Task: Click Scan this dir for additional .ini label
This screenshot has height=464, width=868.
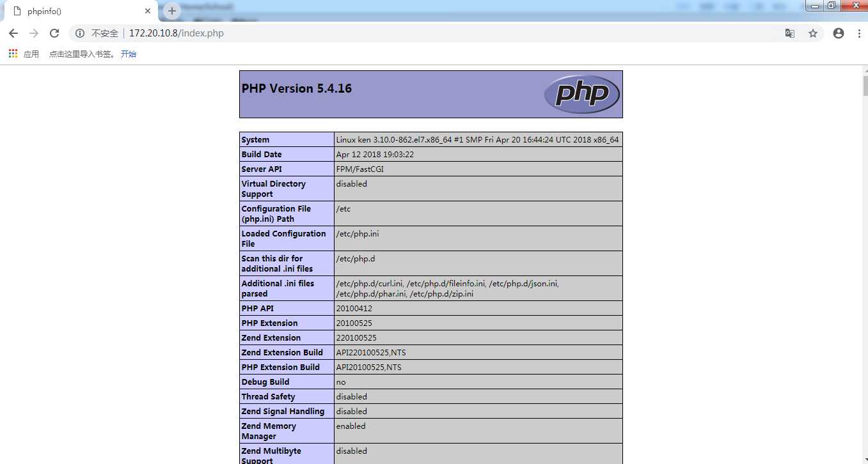Action: coord(277,263)
